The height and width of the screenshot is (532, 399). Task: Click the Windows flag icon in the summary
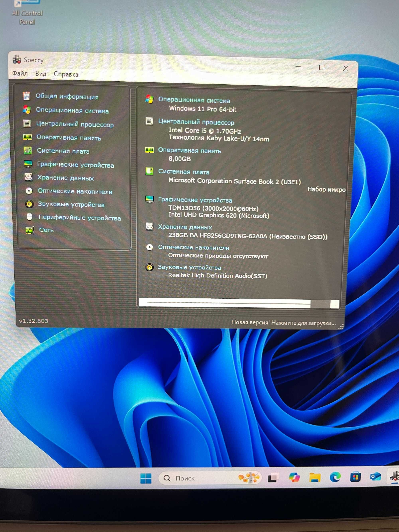point(149,99)
